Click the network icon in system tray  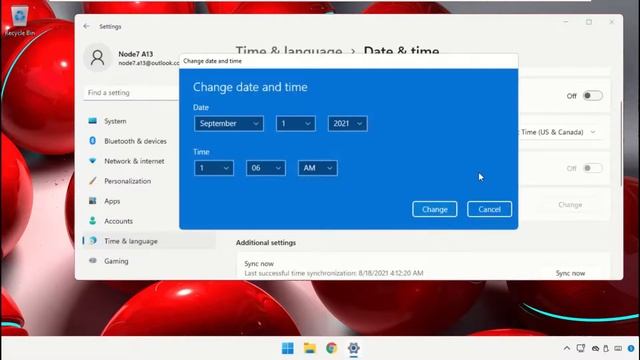point(581,348)
